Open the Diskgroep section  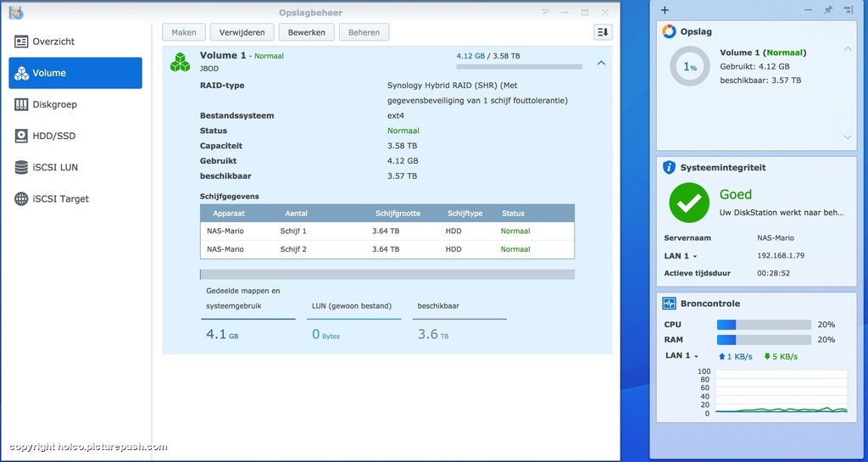tap(75, 104)
